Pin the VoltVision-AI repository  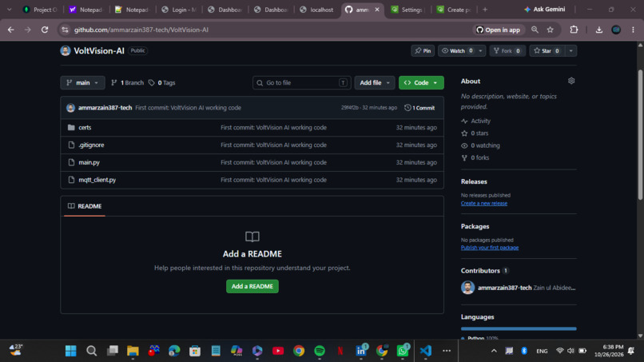[x=423, y=50]
